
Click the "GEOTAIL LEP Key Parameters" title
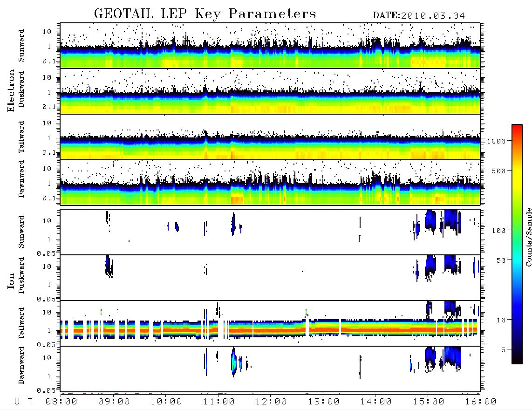click(205, 14)
